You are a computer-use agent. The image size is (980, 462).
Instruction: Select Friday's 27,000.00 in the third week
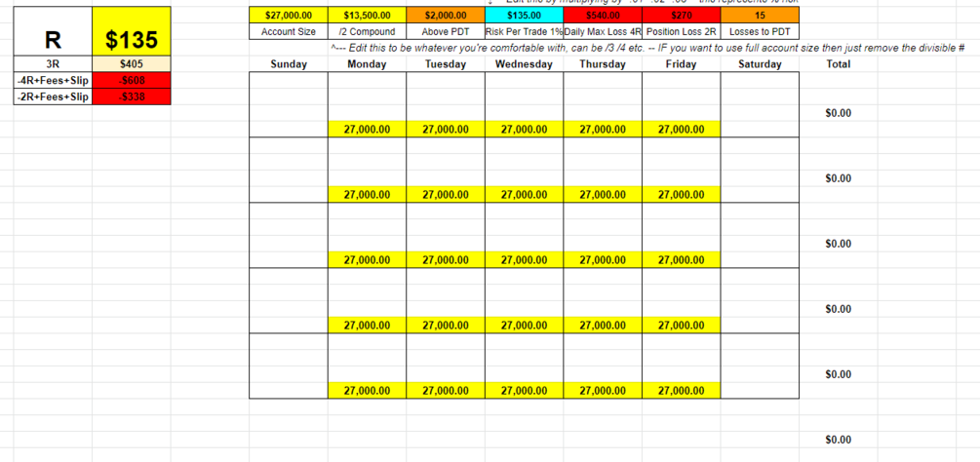tap(682, 259)
